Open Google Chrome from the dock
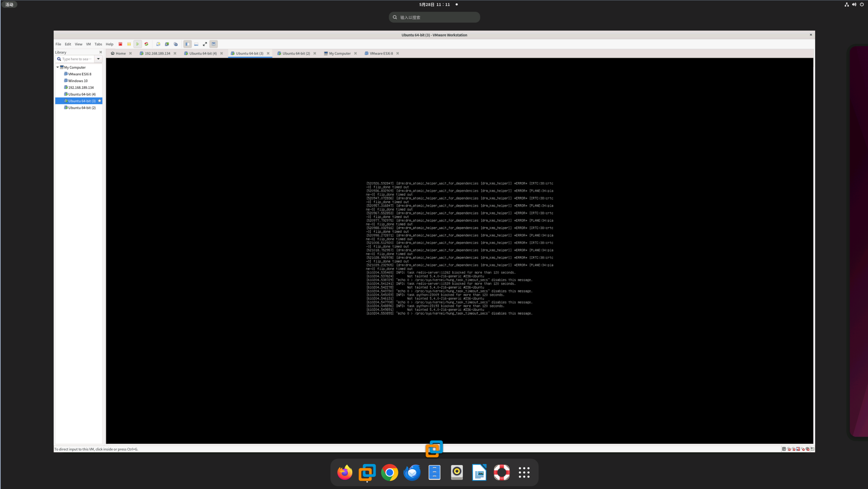This screenshot has height=489, width=868. pos(389,473)
